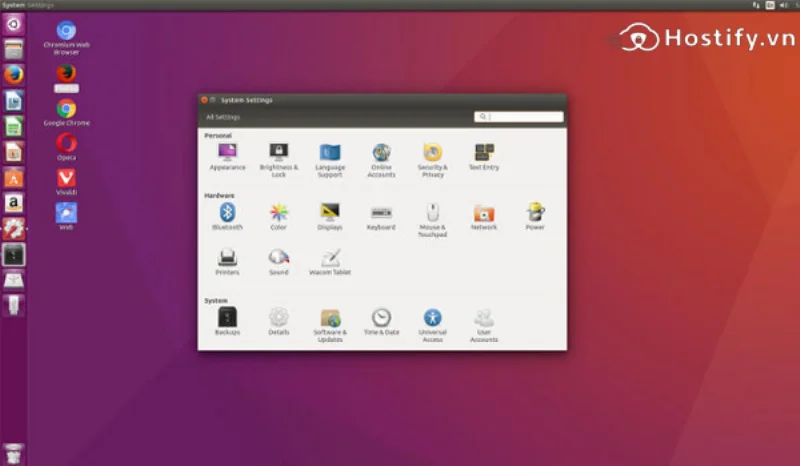Launch LibreOffice Writer from launcher
The image size is (800, 466).
pyautogui.click(x=14, y=101)
